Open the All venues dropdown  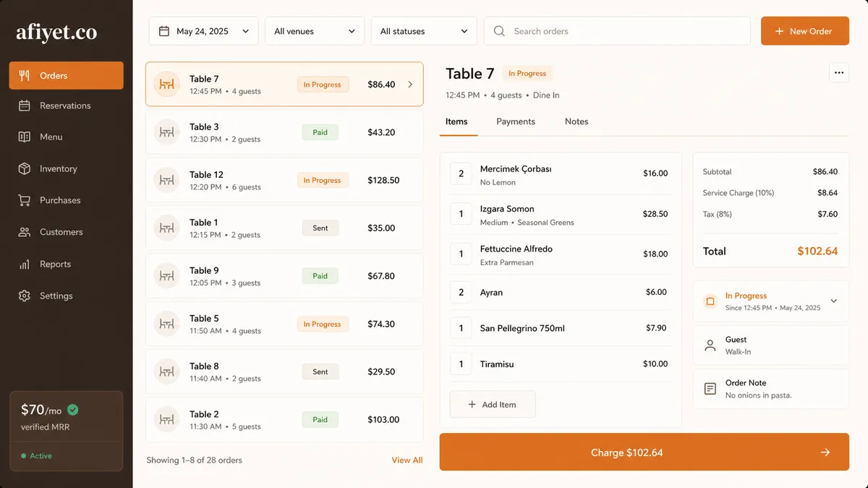click(315, 31)
